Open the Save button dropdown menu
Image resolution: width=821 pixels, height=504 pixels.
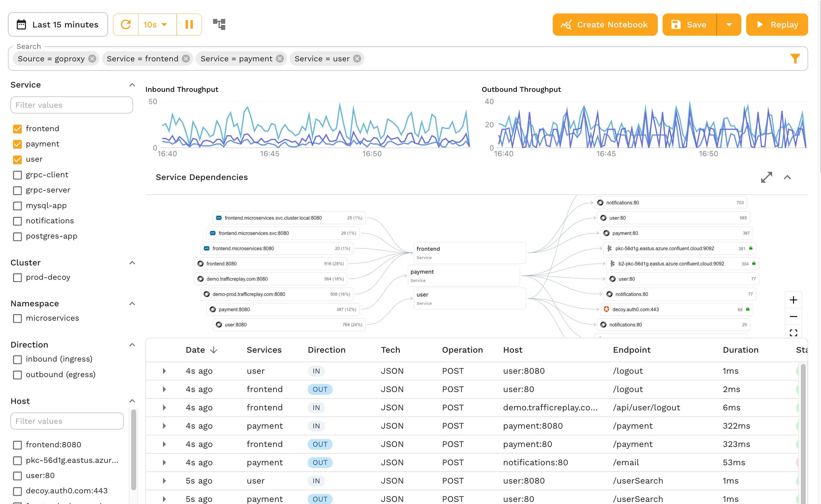tap(729, 24)
